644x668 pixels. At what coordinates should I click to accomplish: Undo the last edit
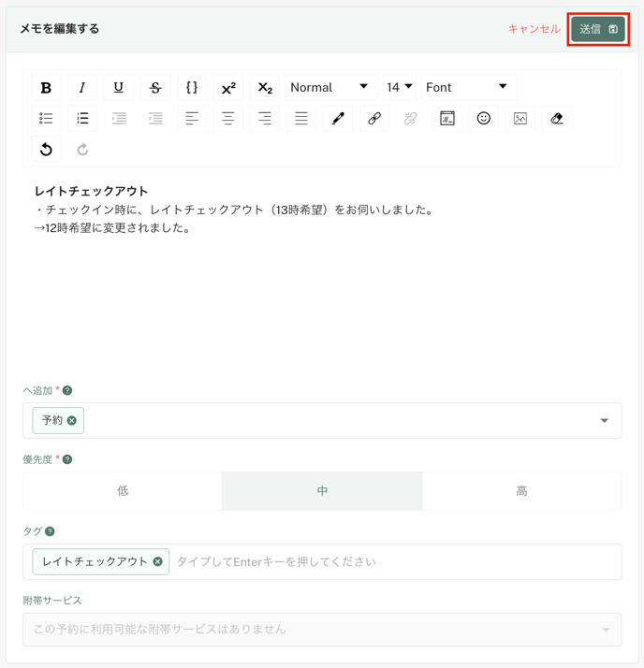pyautogui.click(x=46, y=150)
